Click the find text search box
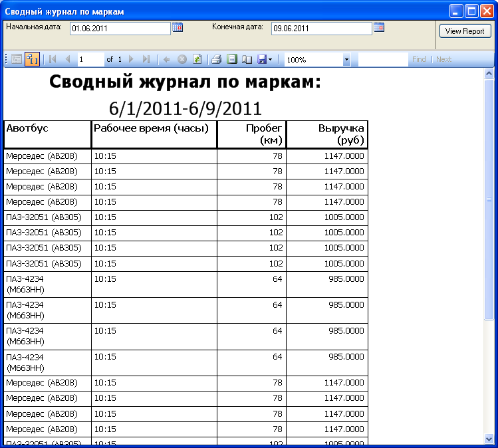 [383, 60]
